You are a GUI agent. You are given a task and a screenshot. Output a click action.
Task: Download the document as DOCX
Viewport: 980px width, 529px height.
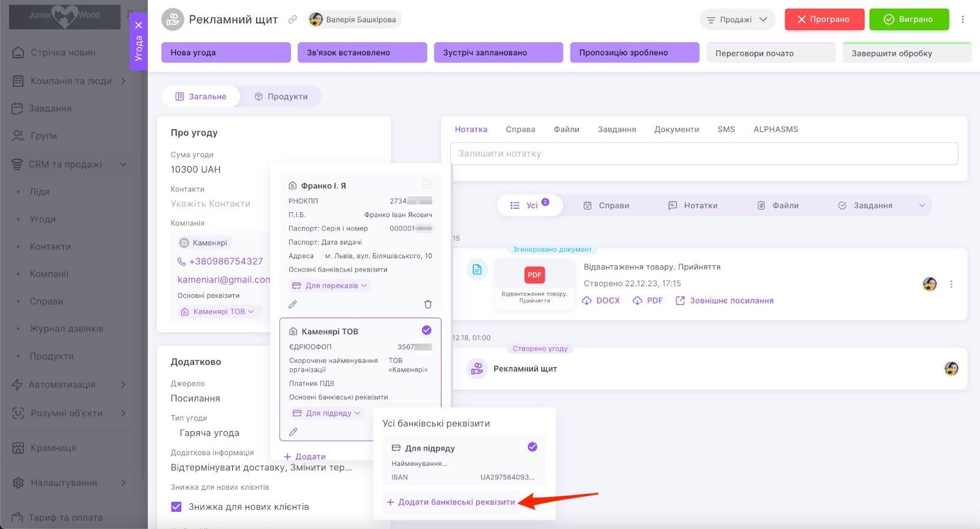click(601, 300)
